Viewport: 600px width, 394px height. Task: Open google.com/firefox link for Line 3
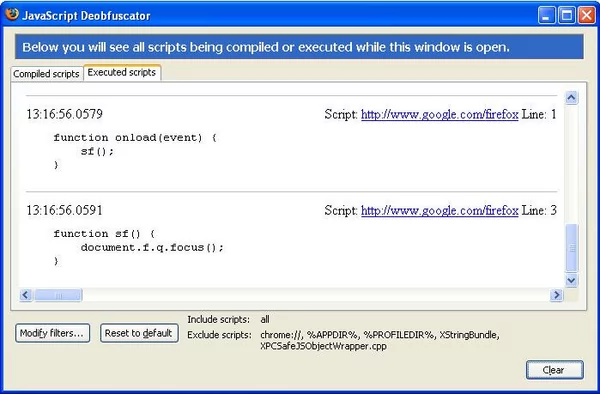439,210
